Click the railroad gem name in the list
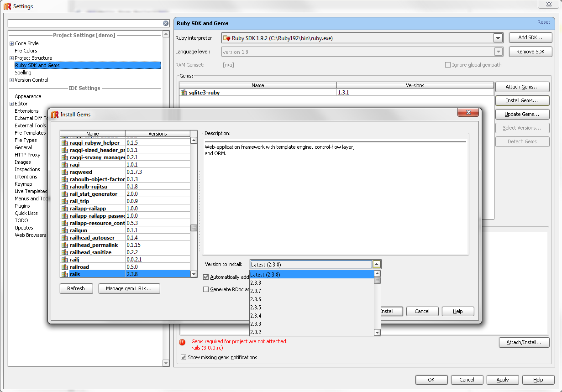This screenshot has height=392, width=562. 79,267
